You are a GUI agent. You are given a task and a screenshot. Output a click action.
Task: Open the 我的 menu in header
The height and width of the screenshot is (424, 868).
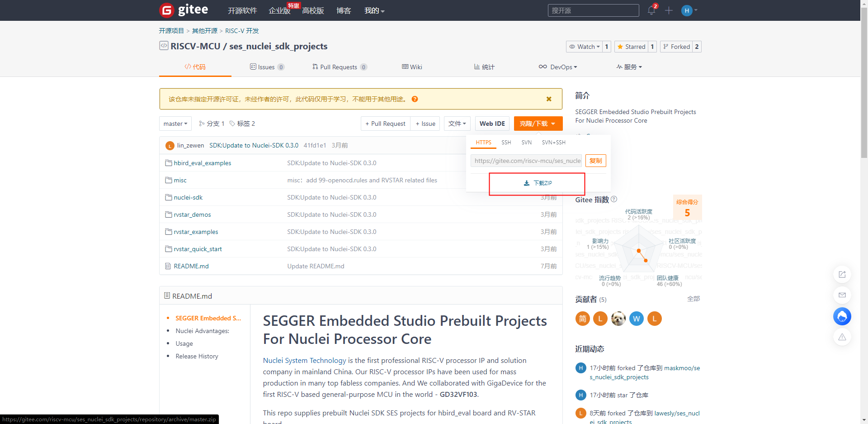[x=374, y=10]
